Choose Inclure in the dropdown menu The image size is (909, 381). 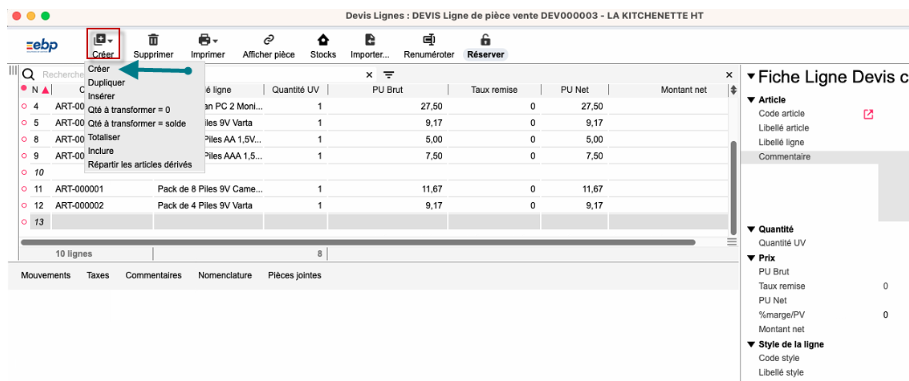pyautogui.click(x=101, y=151)
